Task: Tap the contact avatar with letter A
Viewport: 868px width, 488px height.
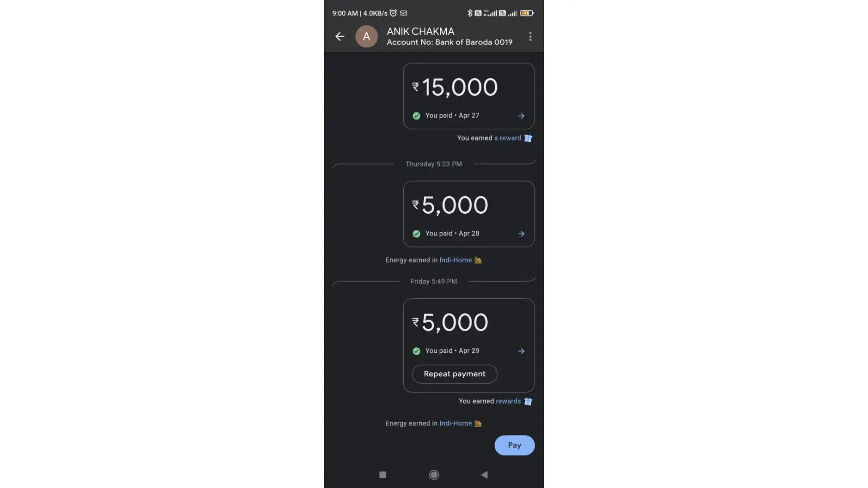Action: 366,37
